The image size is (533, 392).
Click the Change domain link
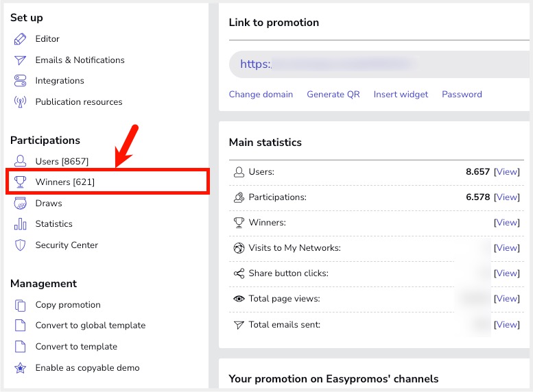pos(261,95)
